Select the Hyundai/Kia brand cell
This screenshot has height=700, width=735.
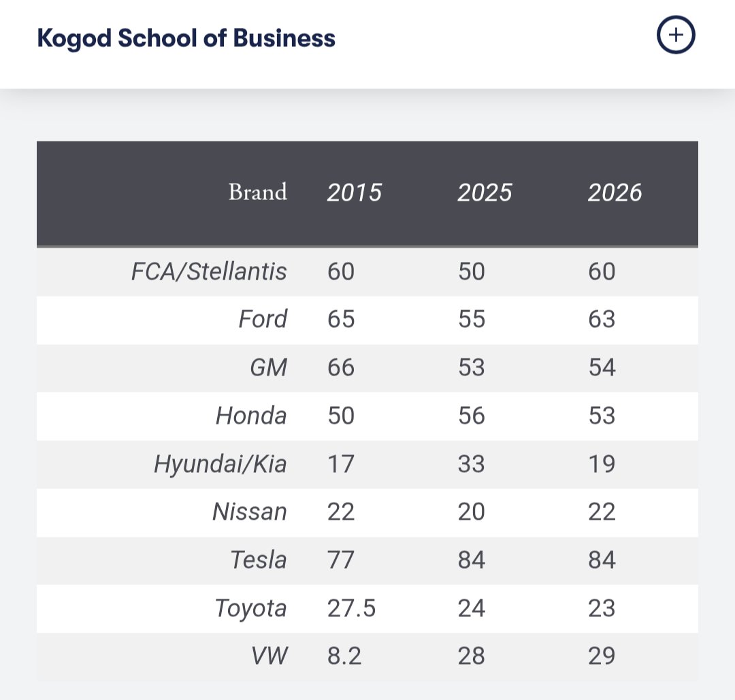coord(220,464)
